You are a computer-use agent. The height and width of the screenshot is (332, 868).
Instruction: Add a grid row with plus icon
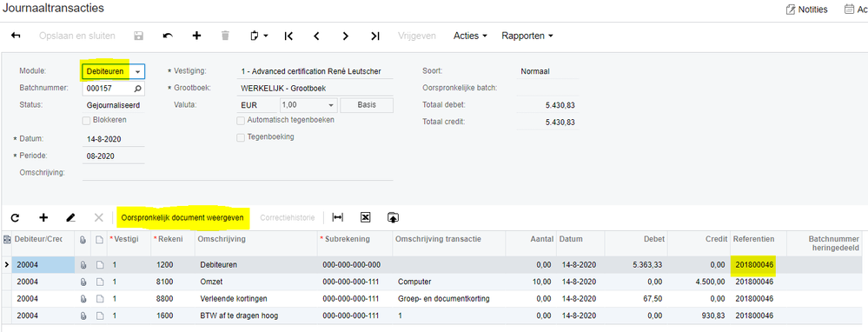tap(43, 218)
